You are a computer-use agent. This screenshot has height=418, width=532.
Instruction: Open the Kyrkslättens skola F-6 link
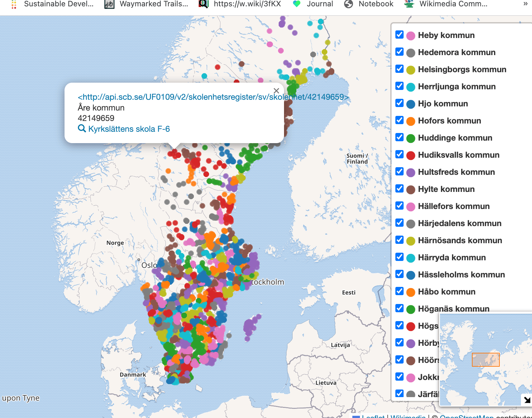pos(129,129)
